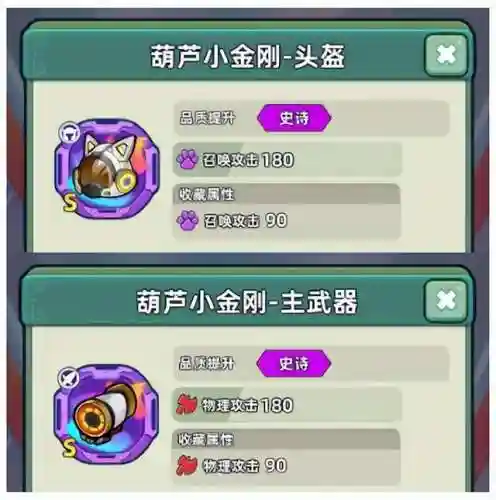Select the 物理攻击 180 stat bar

pos(287,405)
